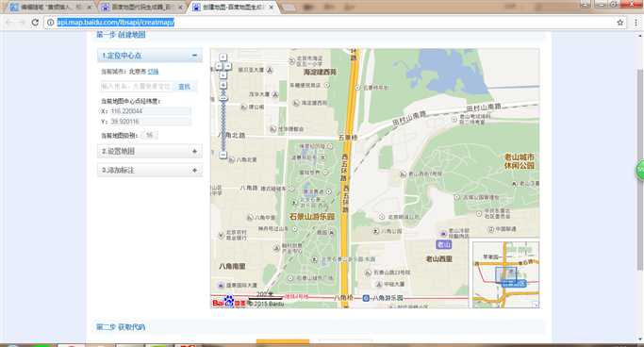The image size is (644, 347).
Task: Open the site info icon in address bar
Action: click(51, 23)
